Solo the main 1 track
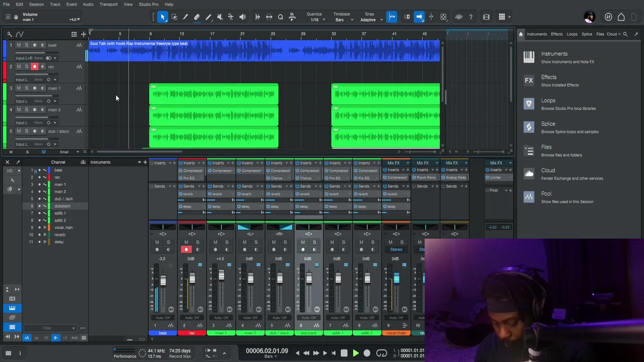Image resolution: width=644 pixels, height=362 pixels. (27, 88)
